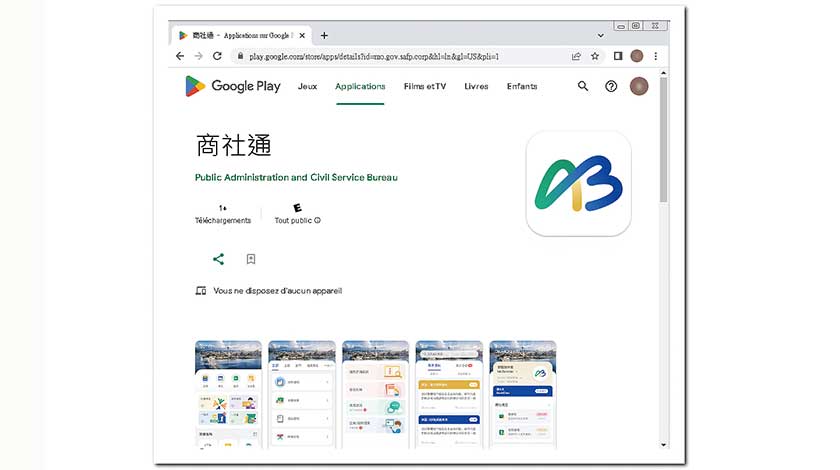Click the share icon for the app
Image resolution: width=840 pixels, height=470 pixels.
click(x=218, y=259)
